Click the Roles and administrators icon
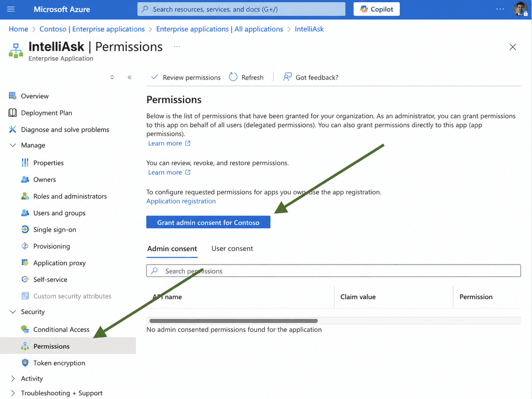Image resolution: width=532 pixels, height=399 pixels. point(25,196)
